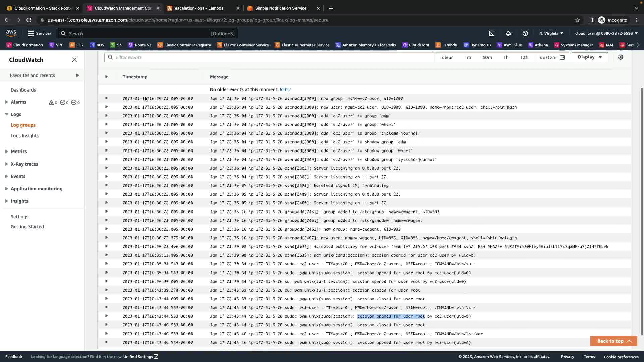Open AWS CloudShell icon in top bar
The height and width of the screenshot is (362, 644).
(492, 33)
